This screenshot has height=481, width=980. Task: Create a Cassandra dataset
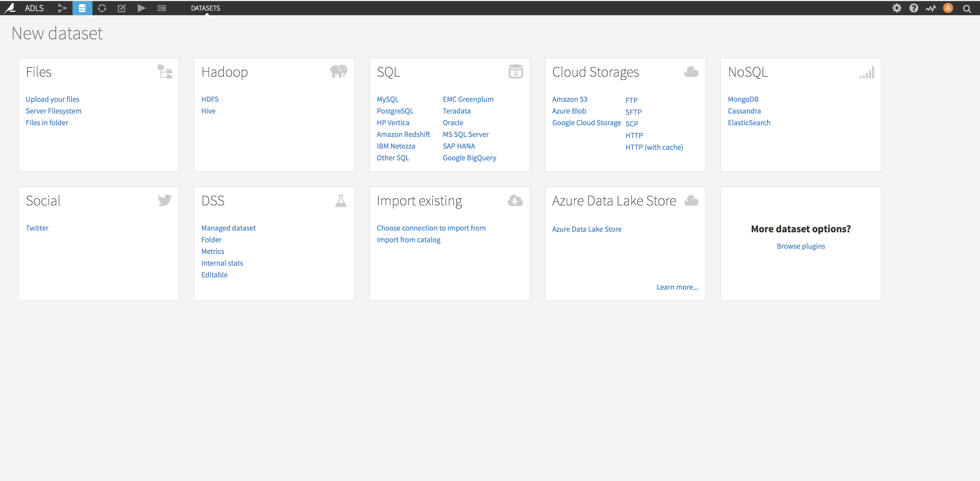pyautogui.click(x=744, y=111)
